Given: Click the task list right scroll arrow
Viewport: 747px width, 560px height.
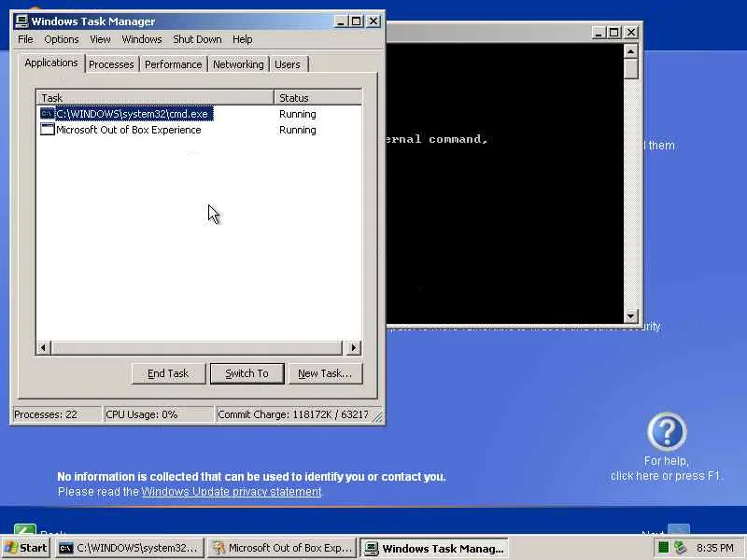Looking at the screenshot, I should (x=354, y=347).
